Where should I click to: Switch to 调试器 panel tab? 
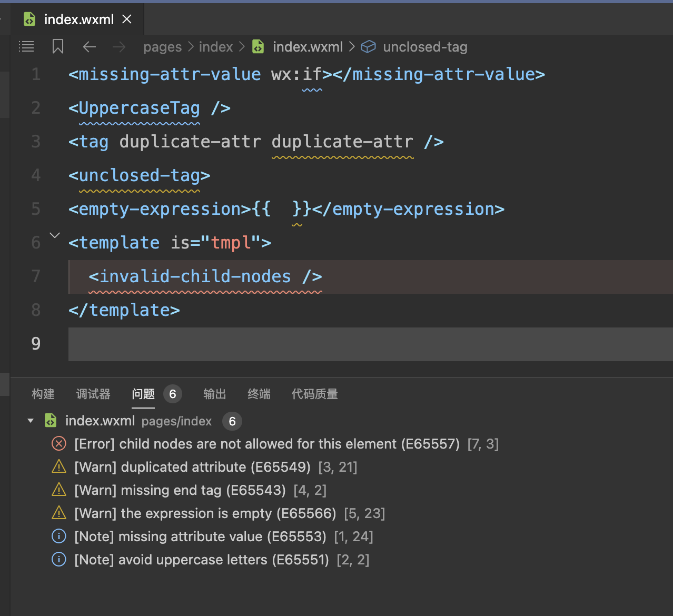[93, 394]
